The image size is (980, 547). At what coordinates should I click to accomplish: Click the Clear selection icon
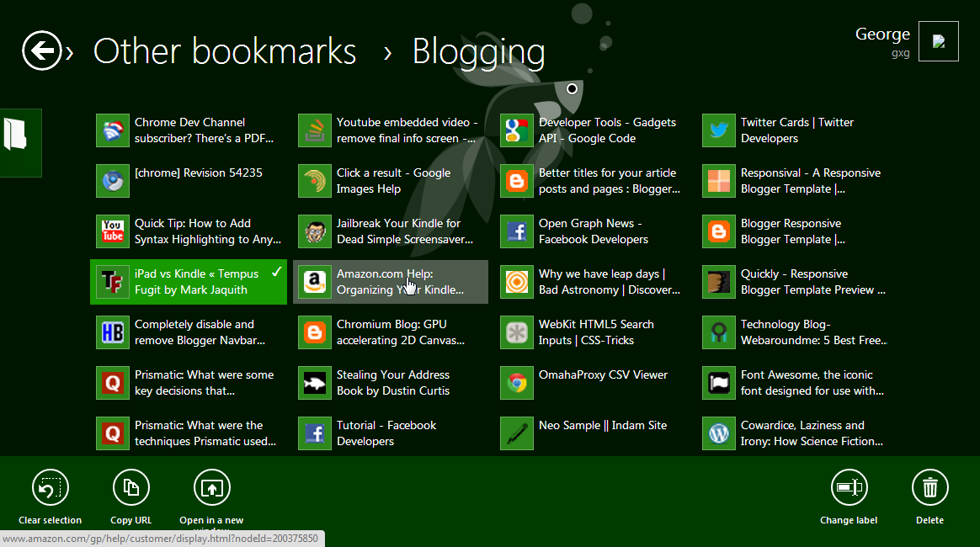[x=51, y=488]
